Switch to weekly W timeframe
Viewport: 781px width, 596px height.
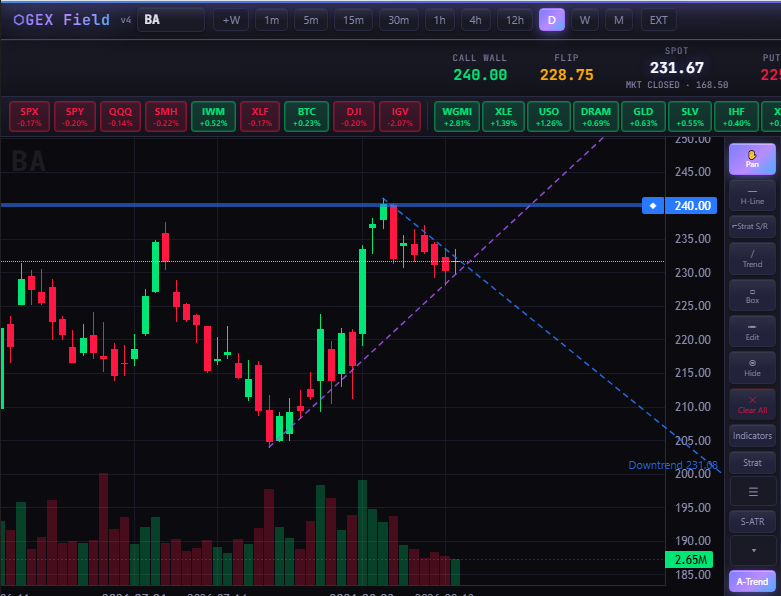(585, 20)
